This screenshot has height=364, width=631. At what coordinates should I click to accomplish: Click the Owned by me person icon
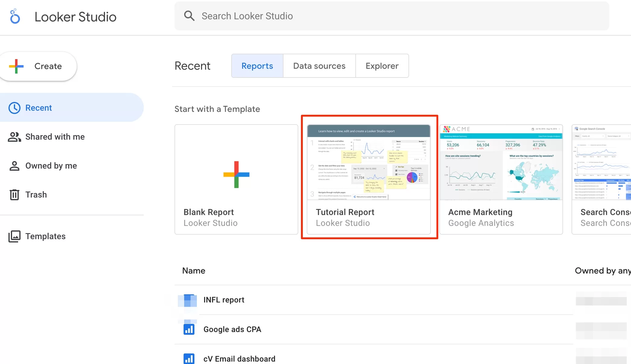point(14,166)
